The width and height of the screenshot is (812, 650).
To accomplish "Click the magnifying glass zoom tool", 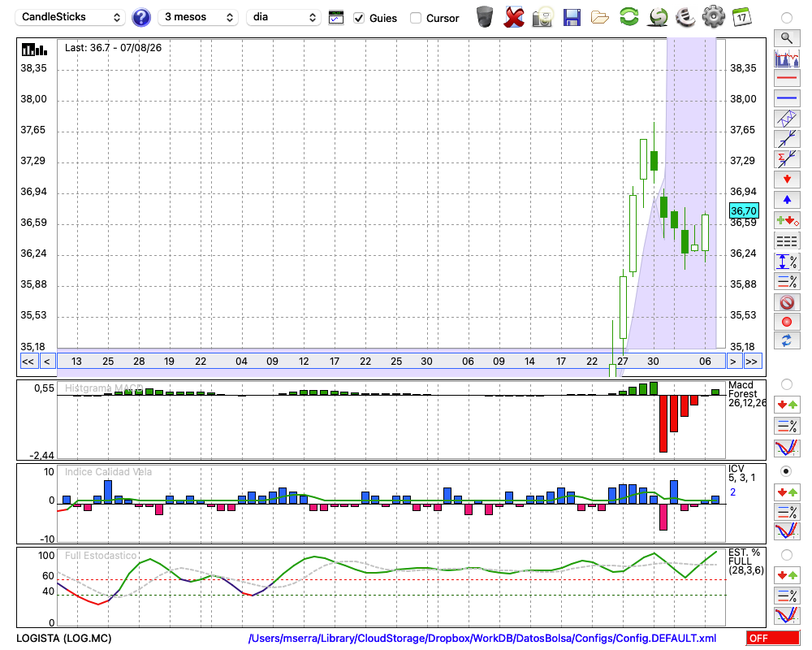I will pos(787,38).
